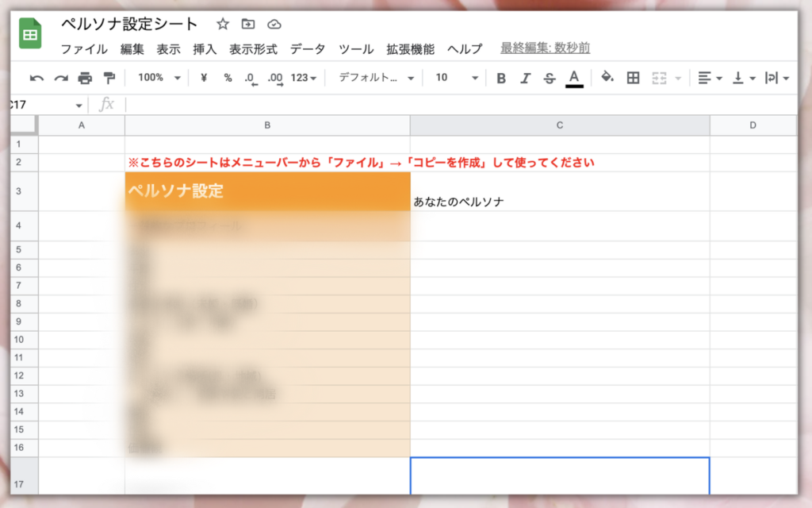Image resolution: width=812 pixels, height=508 pixels.
Task: Print the spreadsheet
Action: coord(85,79)
